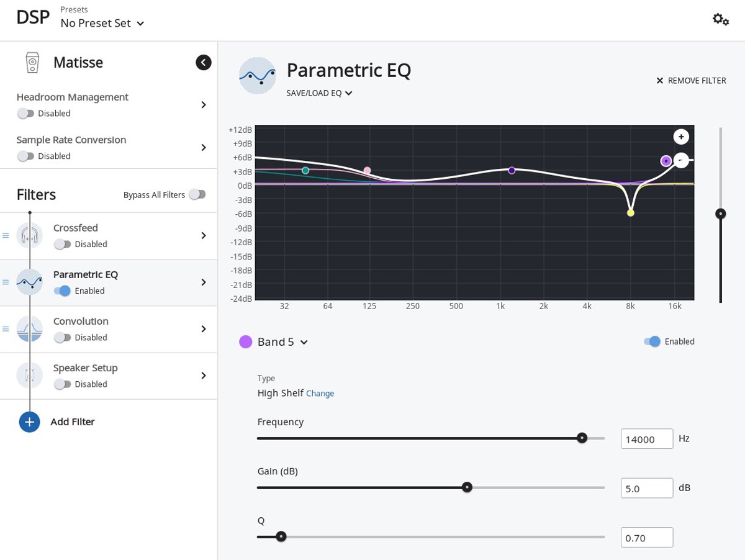The height and width of the screenshot is (560, 745).
Task: Click the plus Add Filter icon
Action: coord(30,422)
